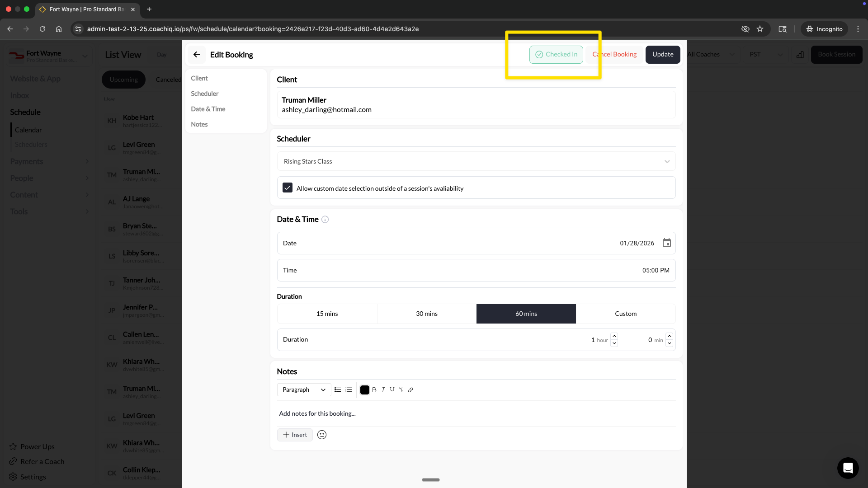This screenshot has height=488, width=868.
Task: Increase the hour value in Duration stepper
Action: [x=614, y=337]
